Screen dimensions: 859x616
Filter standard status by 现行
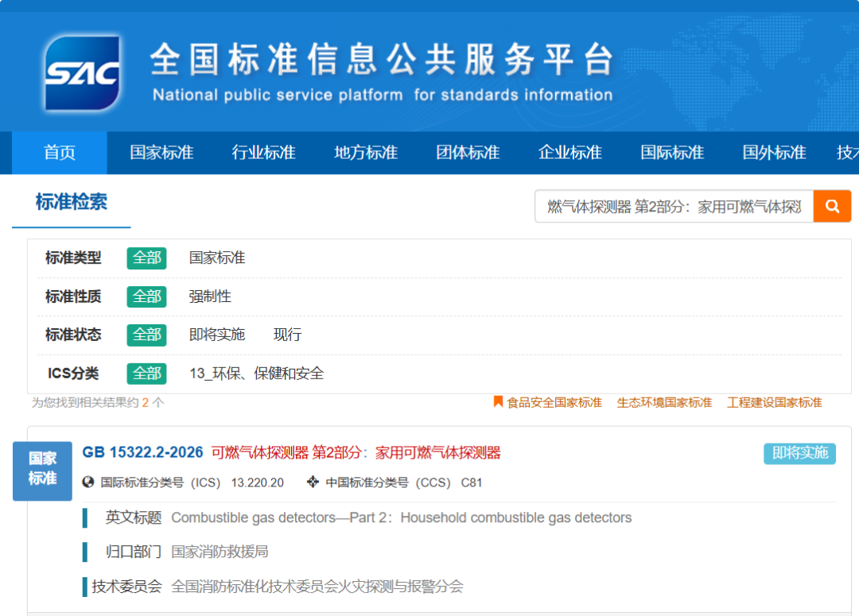pos(287,335)
